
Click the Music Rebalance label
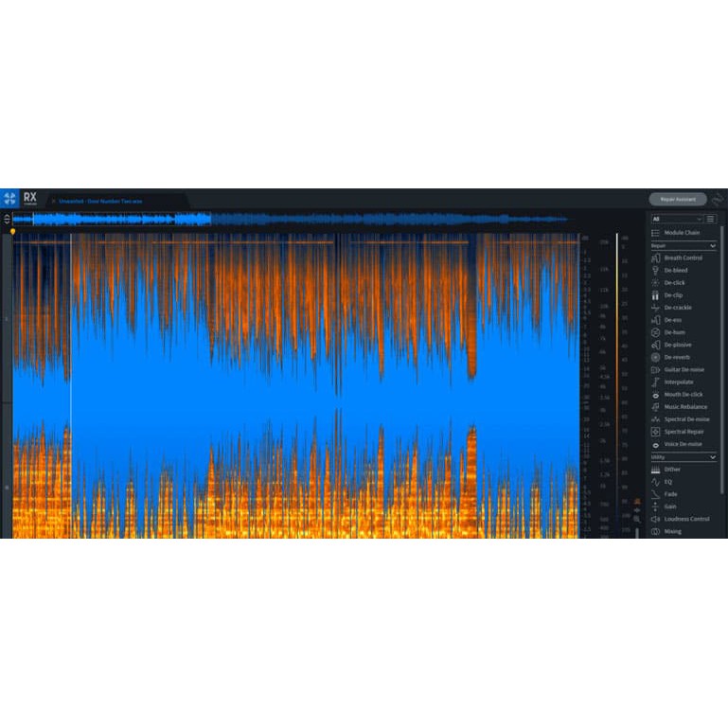coord(685,407)
